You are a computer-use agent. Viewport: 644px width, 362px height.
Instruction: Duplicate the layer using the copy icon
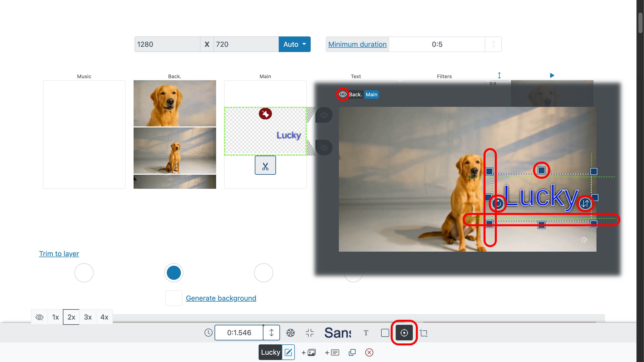(x=352, y=352)
